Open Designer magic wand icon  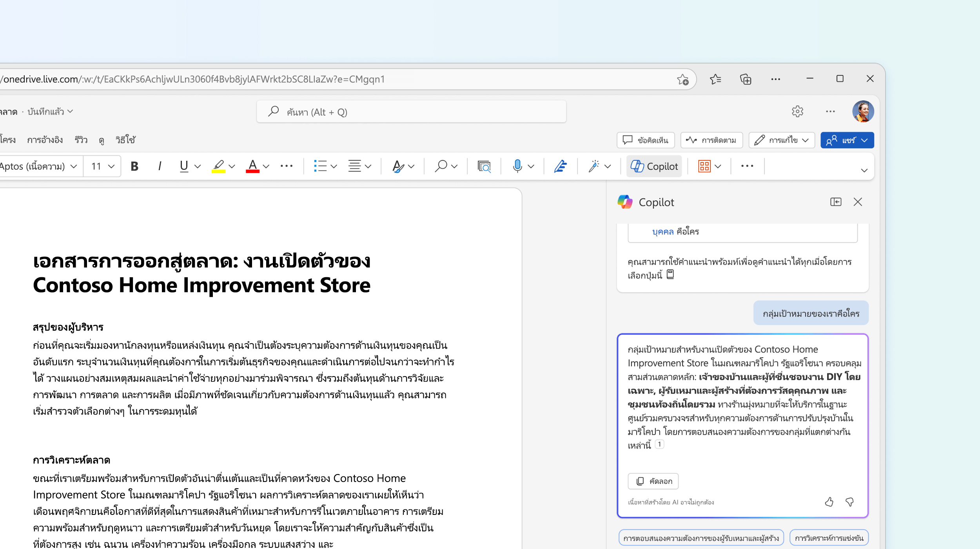(594, 166)
